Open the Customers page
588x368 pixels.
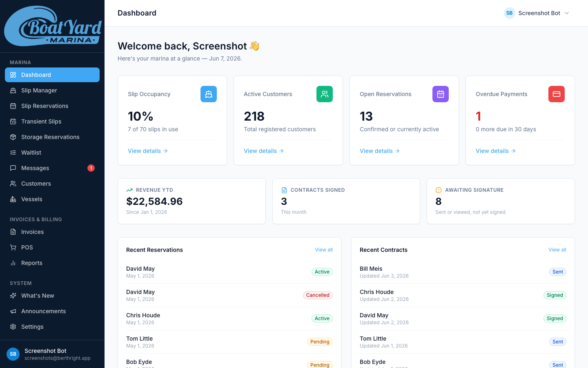click(x=52, y=184)
